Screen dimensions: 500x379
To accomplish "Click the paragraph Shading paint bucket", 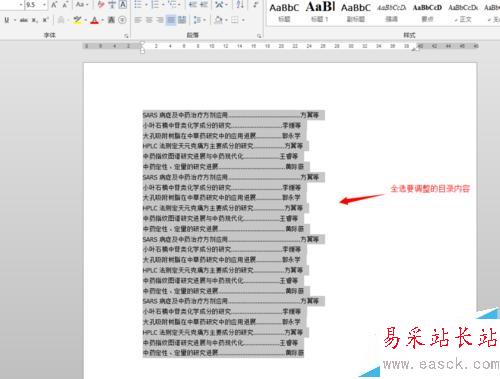I will pos(218,20).
